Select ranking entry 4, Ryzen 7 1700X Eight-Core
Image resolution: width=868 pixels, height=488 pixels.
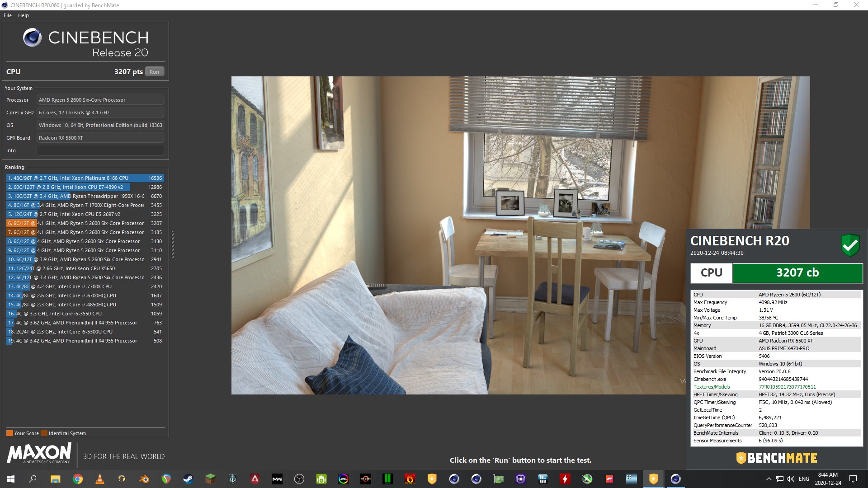[x=85, y=205]
